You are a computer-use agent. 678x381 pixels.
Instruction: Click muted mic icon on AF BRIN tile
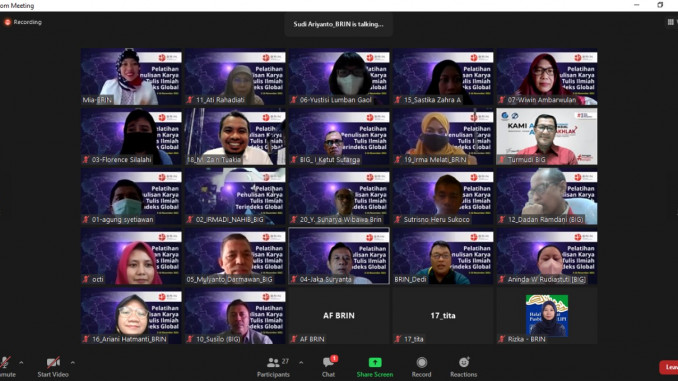(294, 339)
